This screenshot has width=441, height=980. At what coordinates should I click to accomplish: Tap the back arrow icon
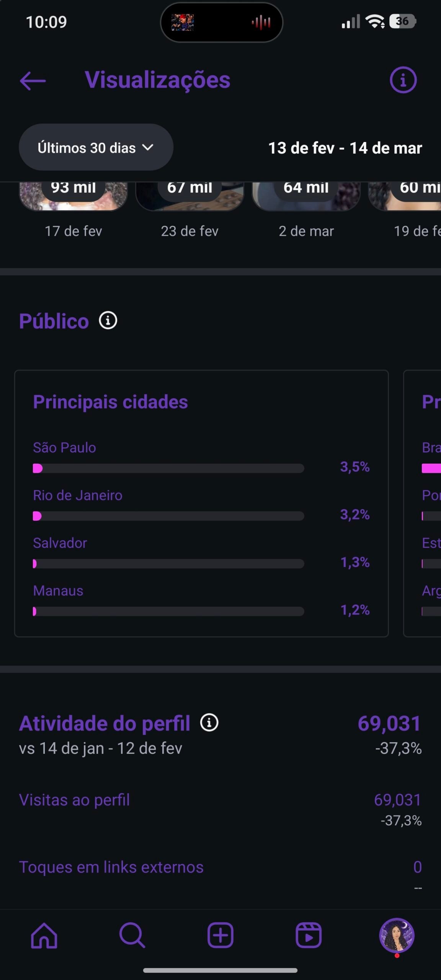point(33,81)
